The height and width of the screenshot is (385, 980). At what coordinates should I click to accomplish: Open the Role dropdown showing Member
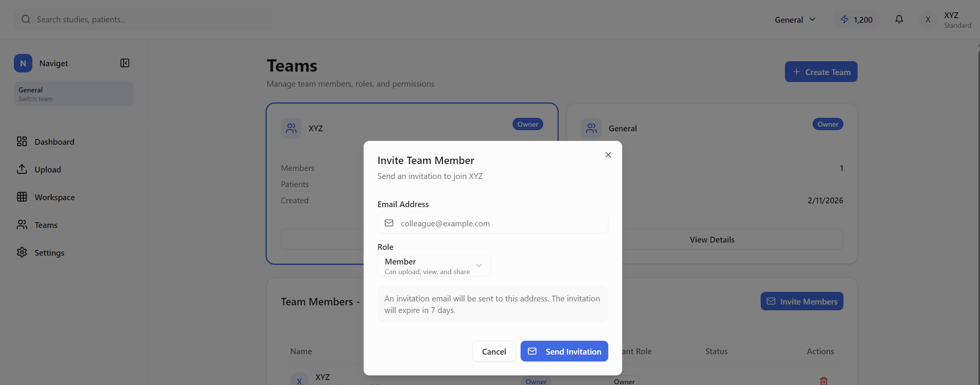pos(434,266)
